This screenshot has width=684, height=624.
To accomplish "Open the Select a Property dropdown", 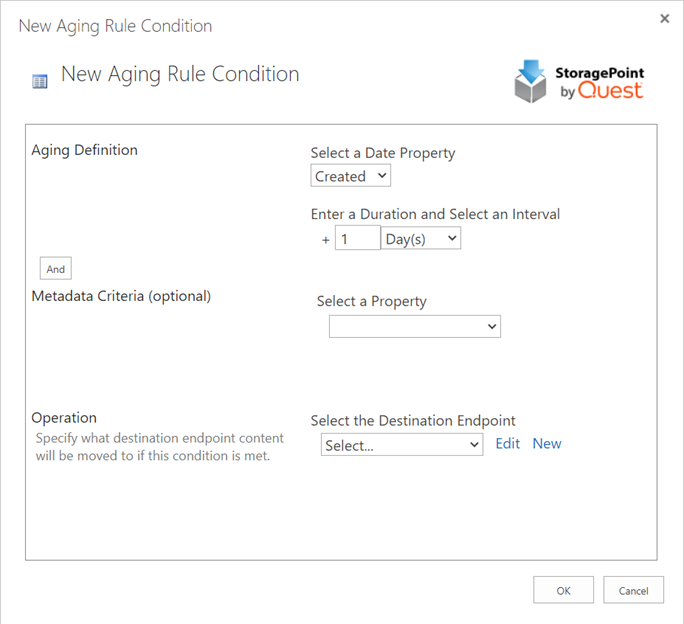I will [415, 326].
